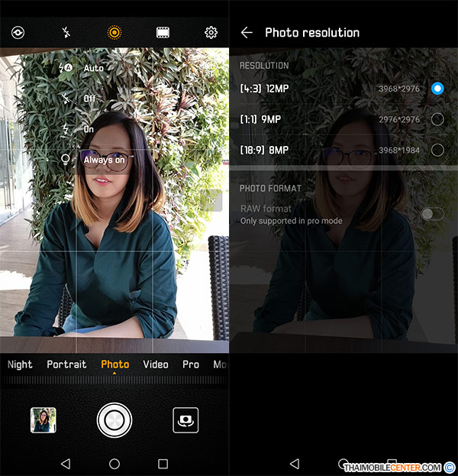458x476 pixels.
Task: Toggle the flash icon in top bar
Action: (x=66, y=33)
